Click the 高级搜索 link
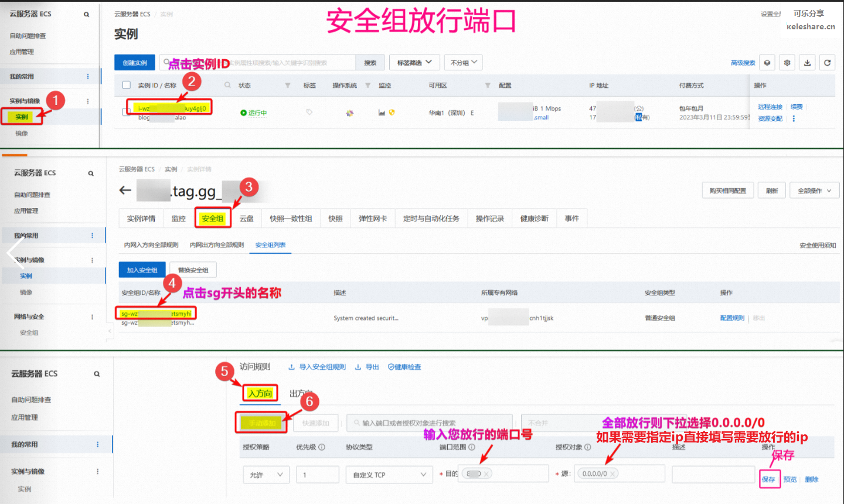 coord(743,63)
